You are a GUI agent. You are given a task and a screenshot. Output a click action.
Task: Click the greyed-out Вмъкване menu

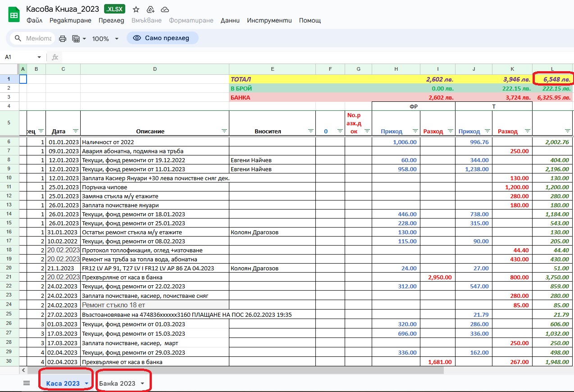coord(147,20)
